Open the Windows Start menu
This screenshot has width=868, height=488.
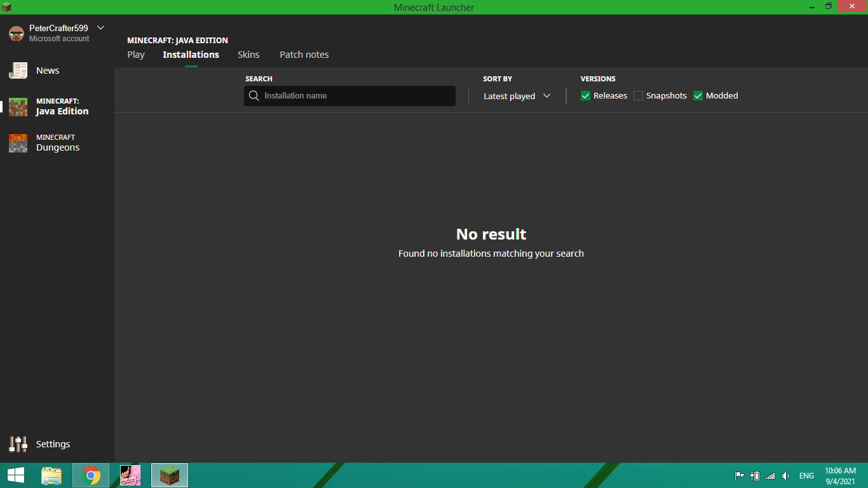16,475
